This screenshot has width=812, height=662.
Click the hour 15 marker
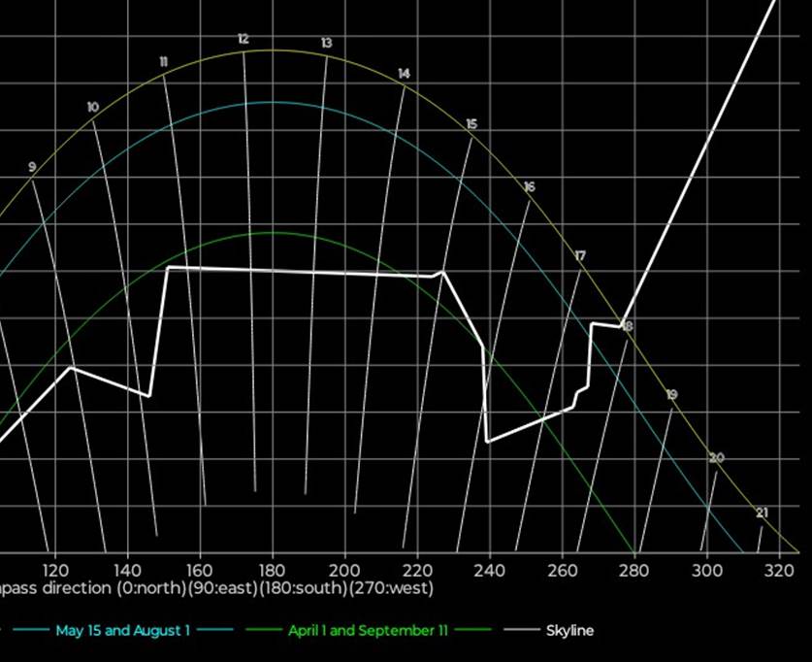tap(471, 124)
